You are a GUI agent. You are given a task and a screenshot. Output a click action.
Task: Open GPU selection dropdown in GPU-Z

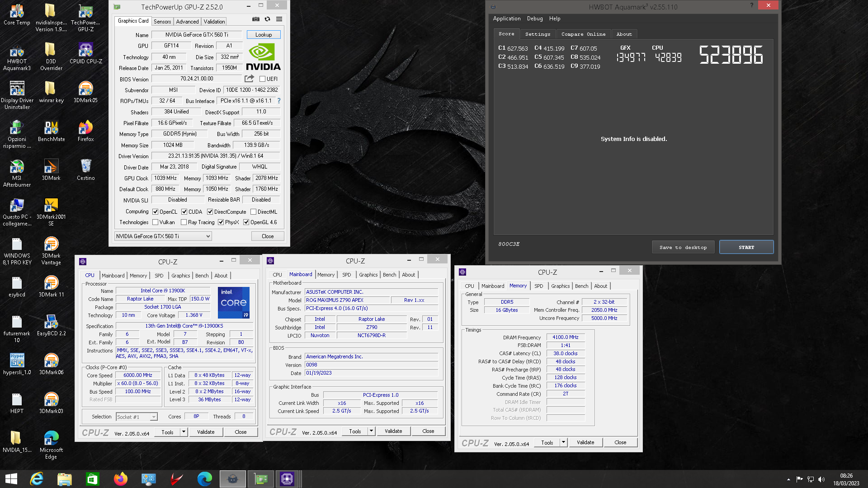pyautogui.click(x=163, y=236)
